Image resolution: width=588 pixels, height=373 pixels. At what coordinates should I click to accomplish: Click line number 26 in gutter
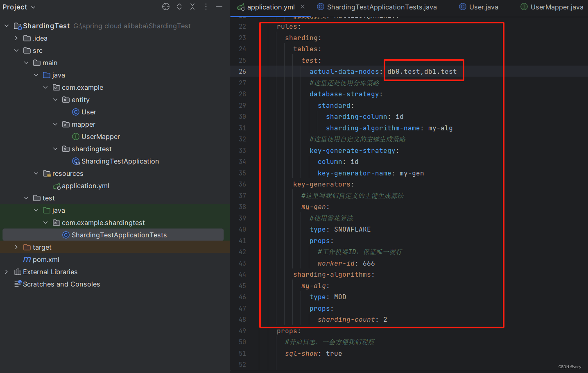point(242,71)
